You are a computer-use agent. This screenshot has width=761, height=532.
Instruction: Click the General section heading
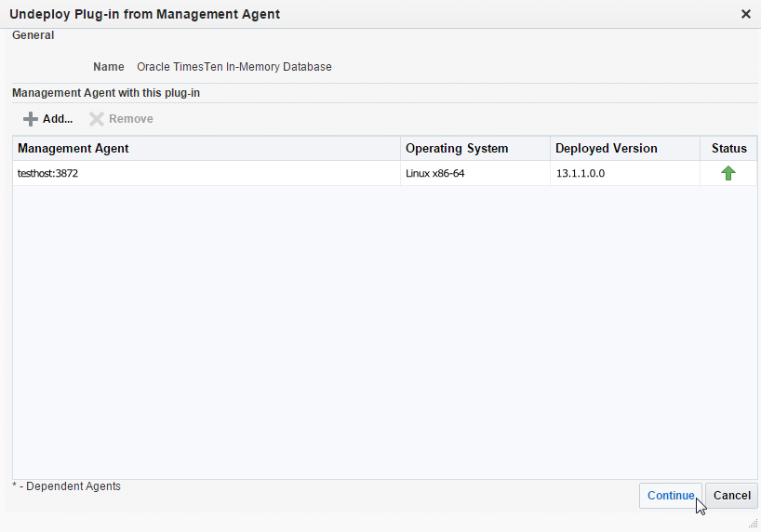pos(33,35)
